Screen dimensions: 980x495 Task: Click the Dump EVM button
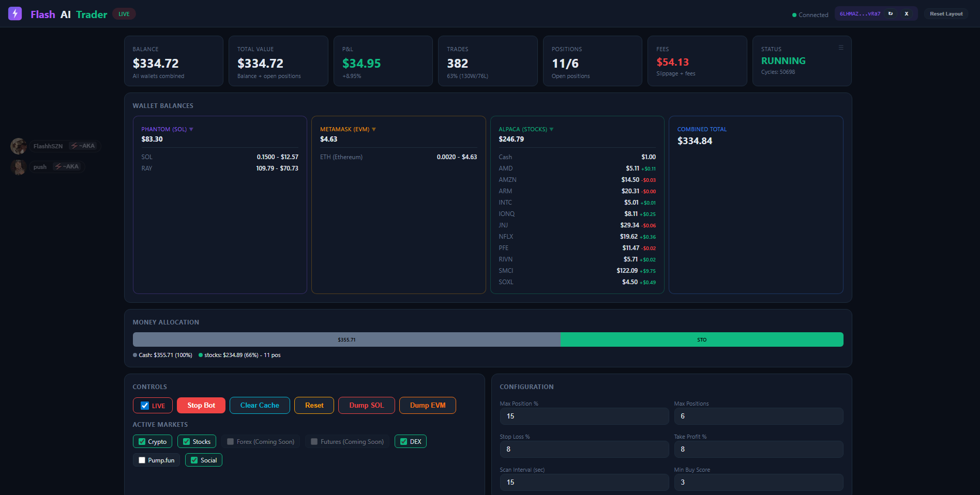coord(428,405)
